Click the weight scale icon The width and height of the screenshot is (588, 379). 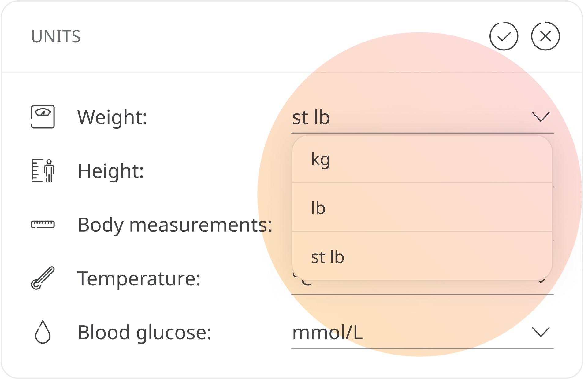(x=43, y=117)
